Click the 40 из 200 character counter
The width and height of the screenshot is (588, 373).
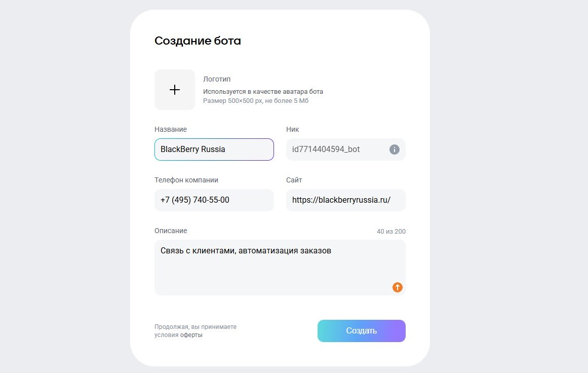[391, 232]
